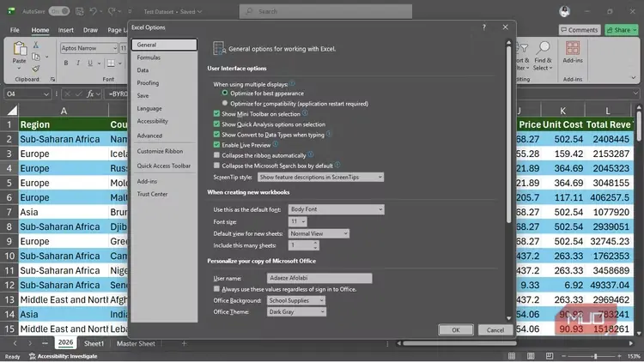Toggle the AutoSave switch
This screenshot has width=644, height=362.
point(59,11)
